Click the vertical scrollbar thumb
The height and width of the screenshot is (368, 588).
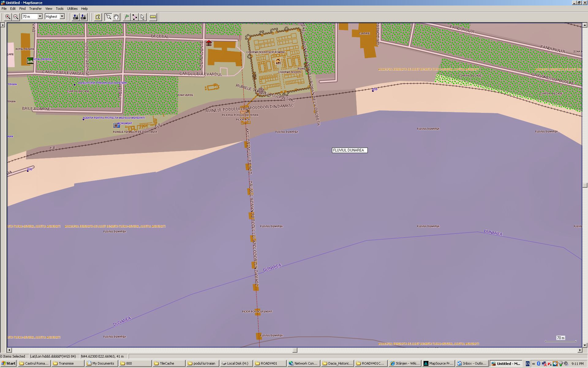[x=585, y=185]
